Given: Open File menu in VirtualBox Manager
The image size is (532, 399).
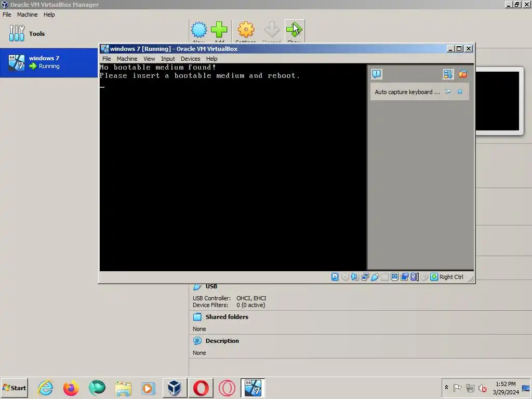Looking at the screenshot, I should (x=7, y=15).
